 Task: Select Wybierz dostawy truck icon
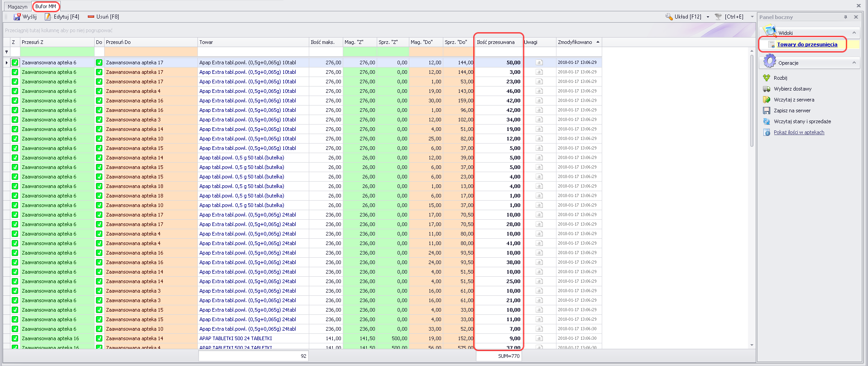click(x=767, y=89)
